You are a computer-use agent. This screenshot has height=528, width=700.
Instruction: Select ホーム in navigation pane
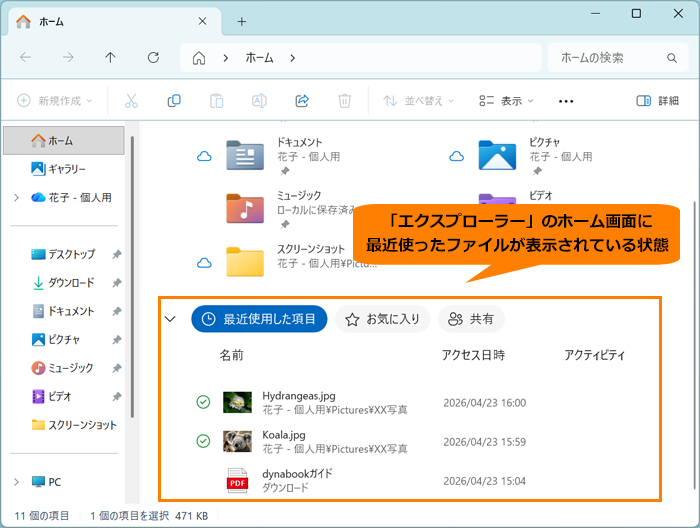coord(64,141)
